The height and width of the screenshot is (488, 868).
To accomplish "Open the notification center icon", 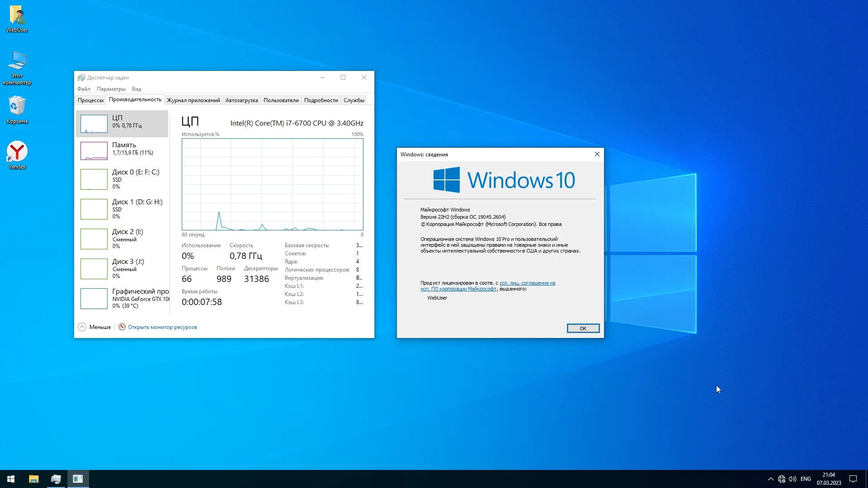I will (853, 479).
